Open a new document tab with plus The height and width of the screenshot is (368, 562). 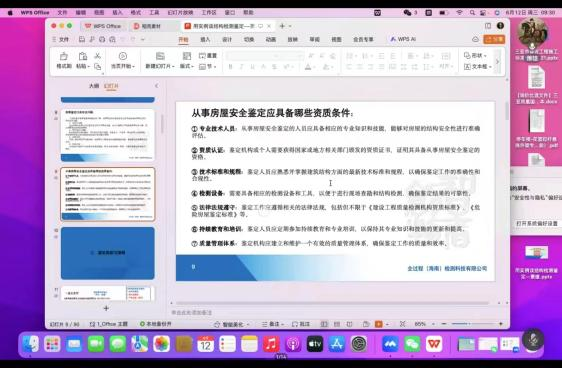click(x=282, y=26)
